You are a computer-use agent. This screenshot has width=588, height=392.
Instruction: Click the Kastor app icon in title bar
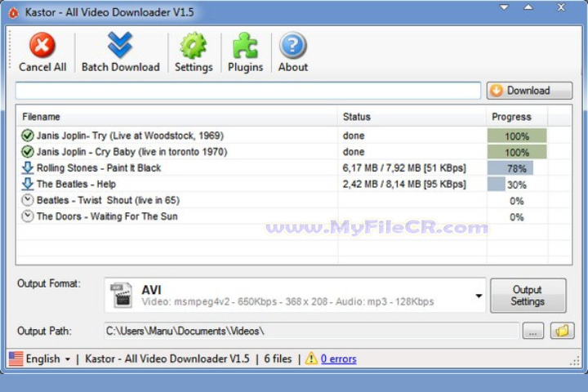[x=14, y=13]
